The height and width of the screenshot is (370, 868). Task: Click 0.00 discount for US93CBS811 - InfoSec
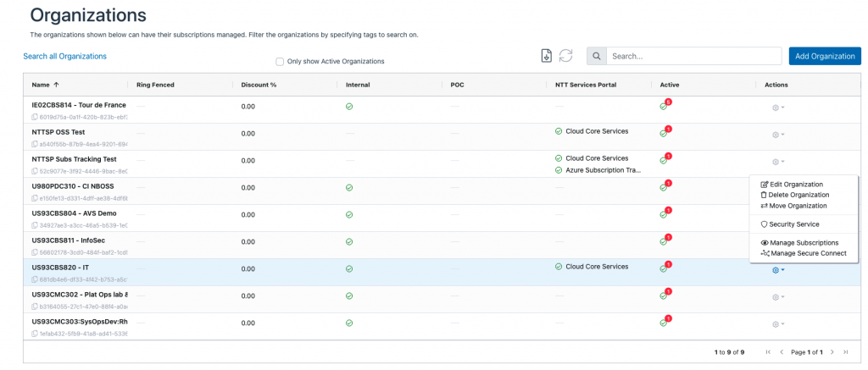[x=248, y=241]
